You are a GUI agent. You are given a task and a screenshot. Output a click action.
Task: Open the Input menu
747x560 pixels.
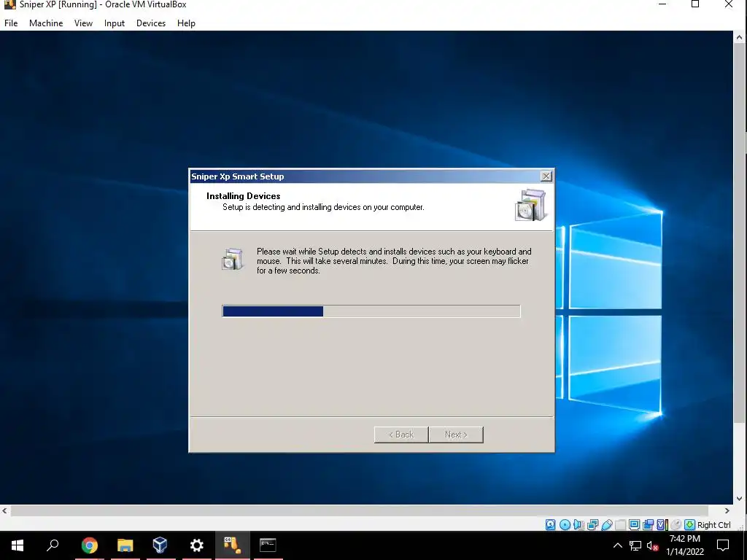[x=115, y=23]
